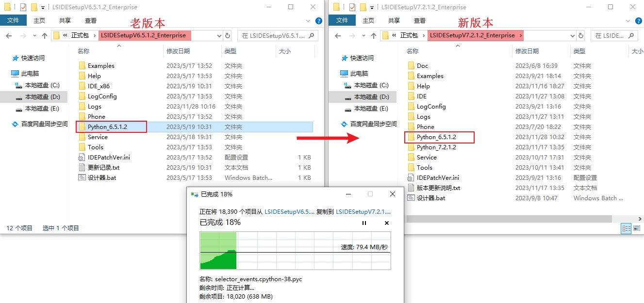The width and height of the screenshot is (644, 303).
Task: Click back arrow in left Explorer window
Action: pyautogui.click(x=9, y=35)
